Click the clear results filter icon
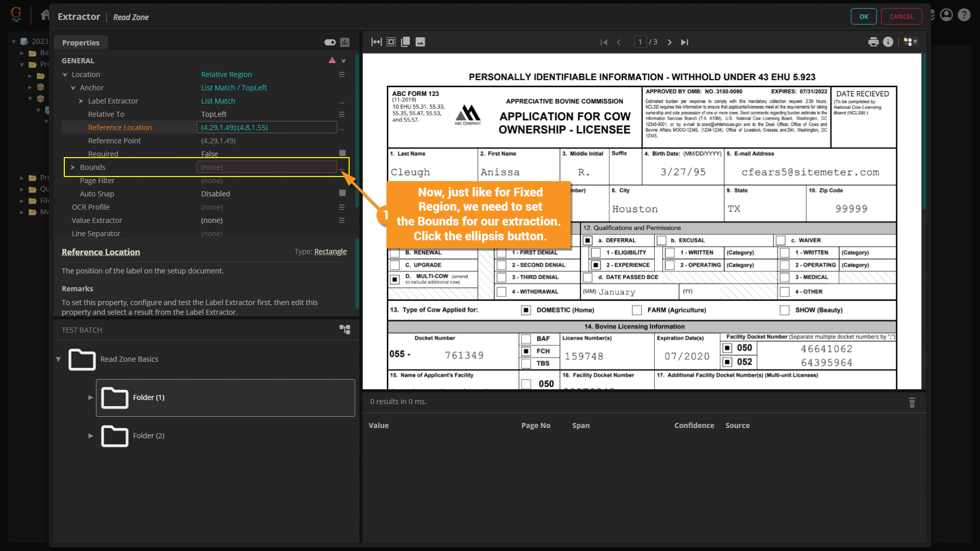This screenshot has height=551, width=980. [912, 403]
